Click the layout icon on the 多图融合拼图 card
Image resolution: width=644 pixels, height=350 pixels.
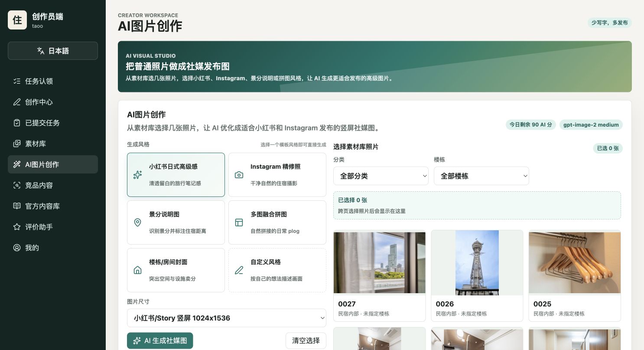click(x=239, y=222)
